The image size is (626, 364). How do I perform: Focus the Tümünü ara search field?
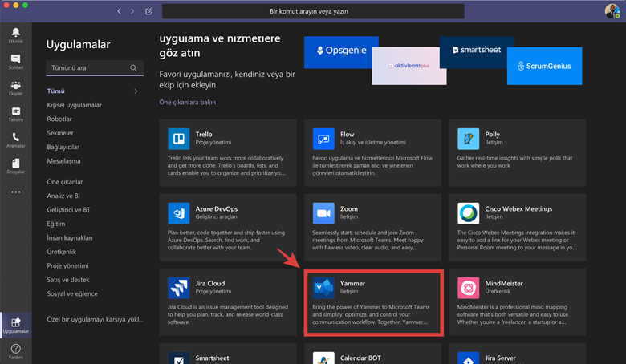[95, 68]
